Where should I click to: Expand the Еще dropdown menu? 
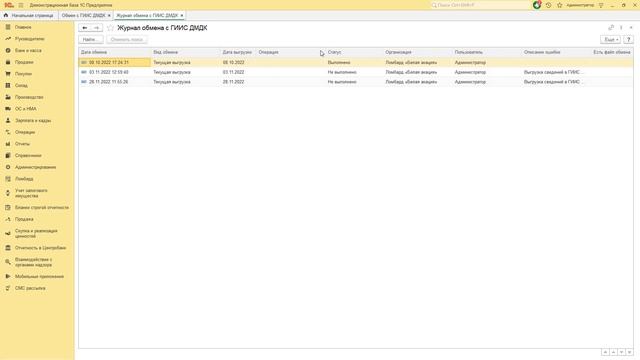pyautogui.click(x=611, y=40)
